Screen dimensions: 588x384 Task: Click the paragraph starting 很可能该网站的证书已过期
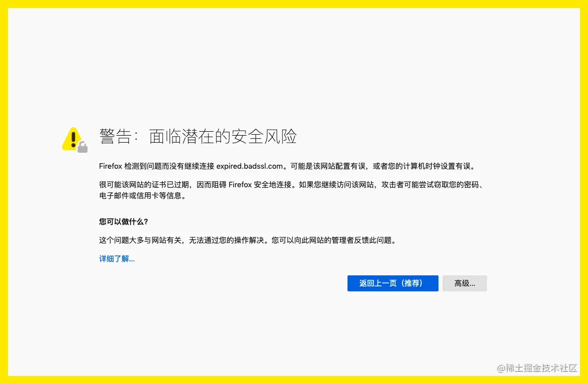[x=292, y=190]
